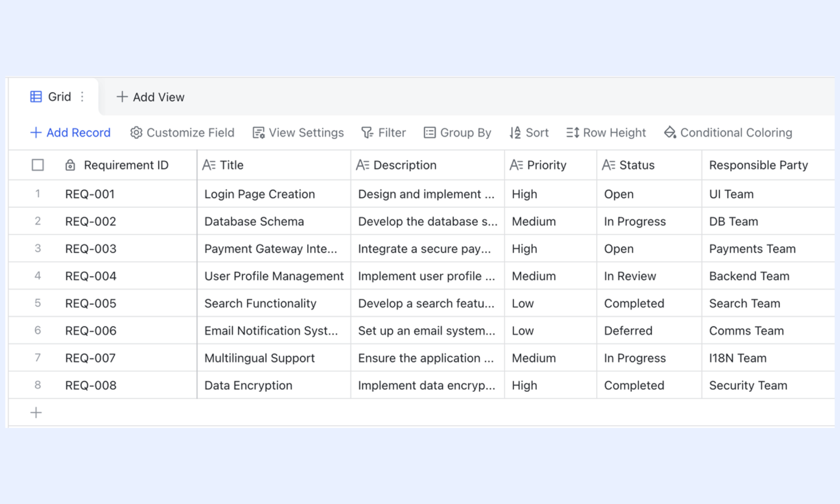840x504 pixels.
Task: Open the Grid tab options menu dots
Action: pos(82,97)
